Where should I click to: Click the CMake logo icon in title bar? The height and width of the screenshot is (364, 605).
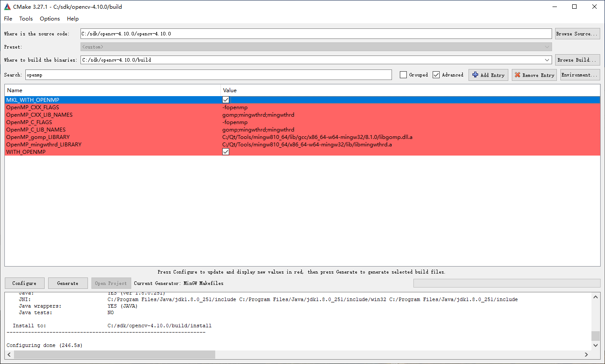coord(8,7)
